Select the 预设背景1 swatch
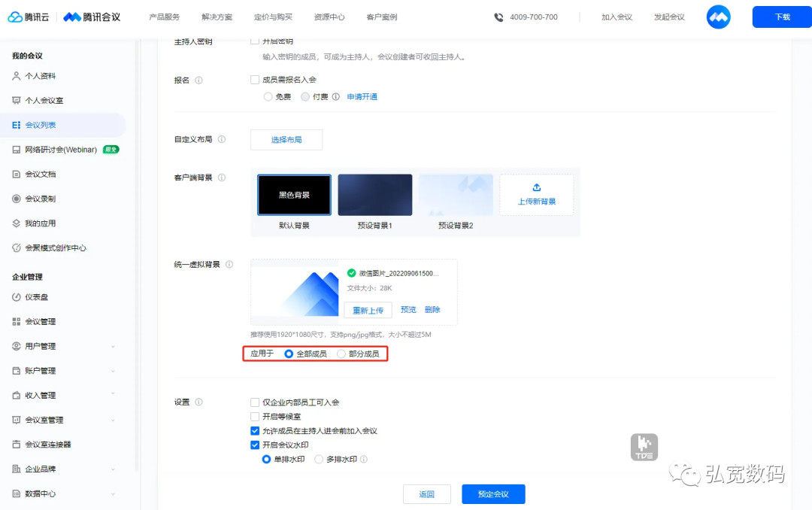The image size is (812, 510). (374, 194)
